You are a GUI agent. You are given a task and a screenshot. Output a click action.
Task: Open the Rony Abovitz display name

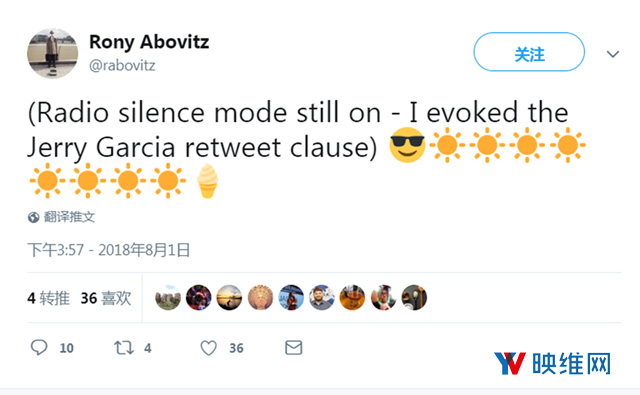pos(149,42)
